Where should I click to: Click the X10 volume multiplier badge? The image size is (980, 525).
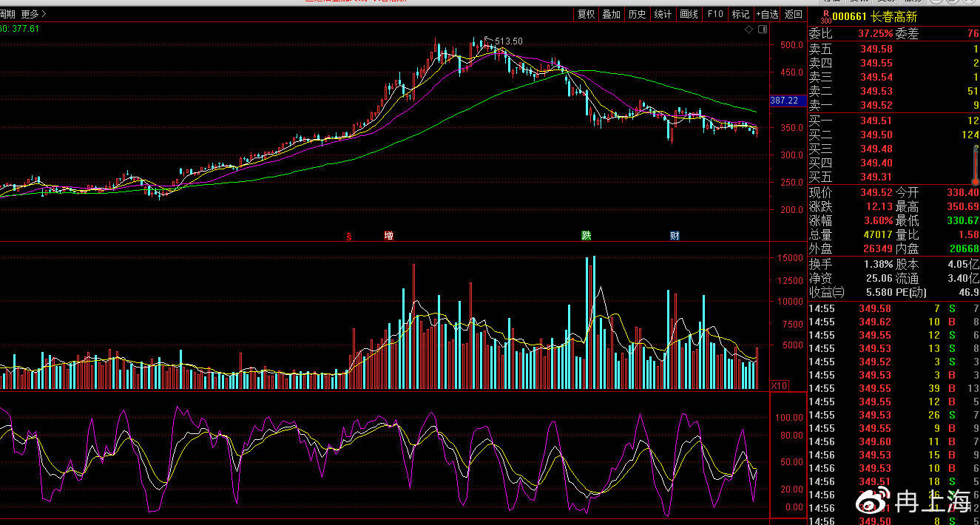pyautogui.click(x=779, y=385)
